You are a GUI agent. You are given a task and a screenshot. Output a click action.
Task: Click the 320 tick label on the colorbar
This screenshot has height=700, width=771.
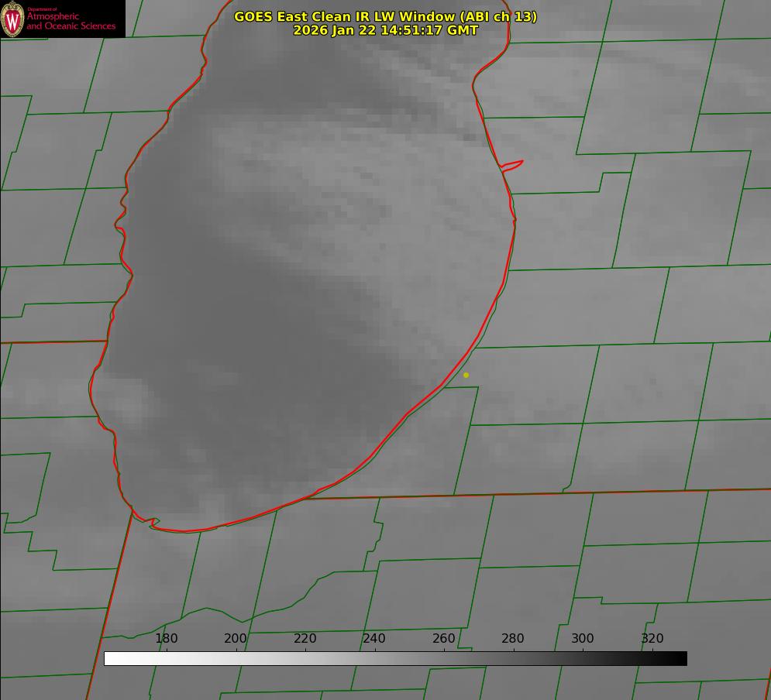(x=652, y=638)
